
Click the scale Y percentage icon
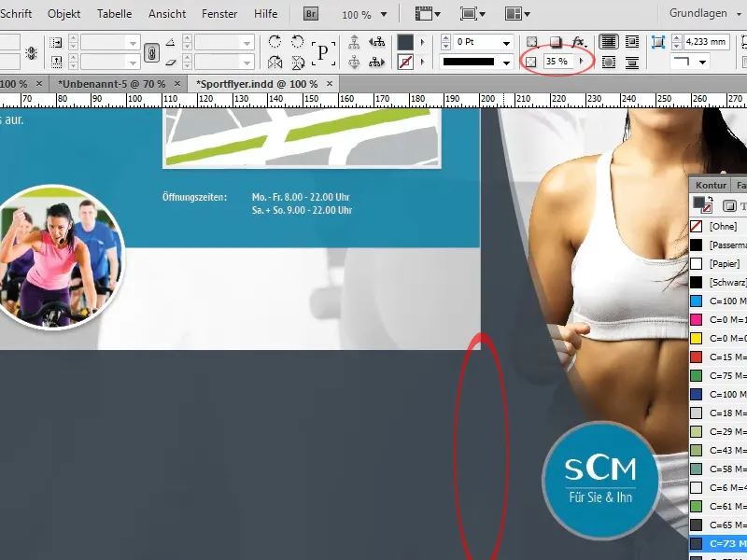(56, 62)
